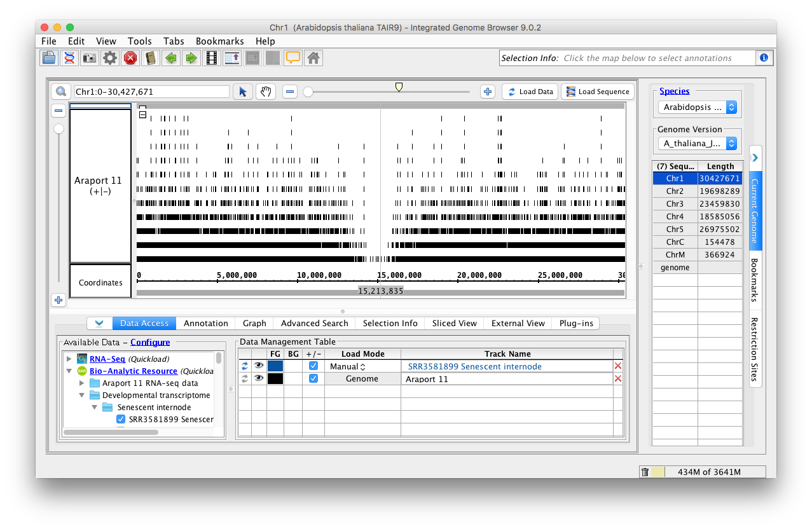Screen dimensions: 812x529
Task: Click the home icon in the toolbar
Action: coord(313,58)
